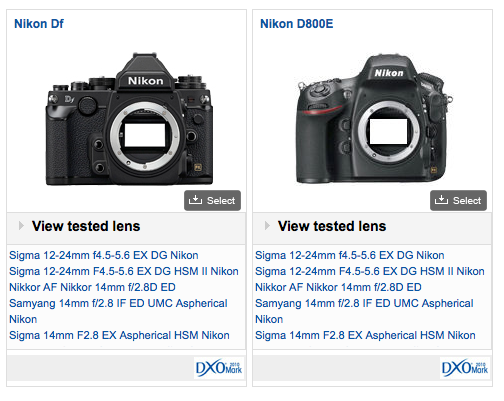Viewport: 504px width, 401px height.
Task: Click download icon in Nikon D800E Select button
Action: [441, 200]
